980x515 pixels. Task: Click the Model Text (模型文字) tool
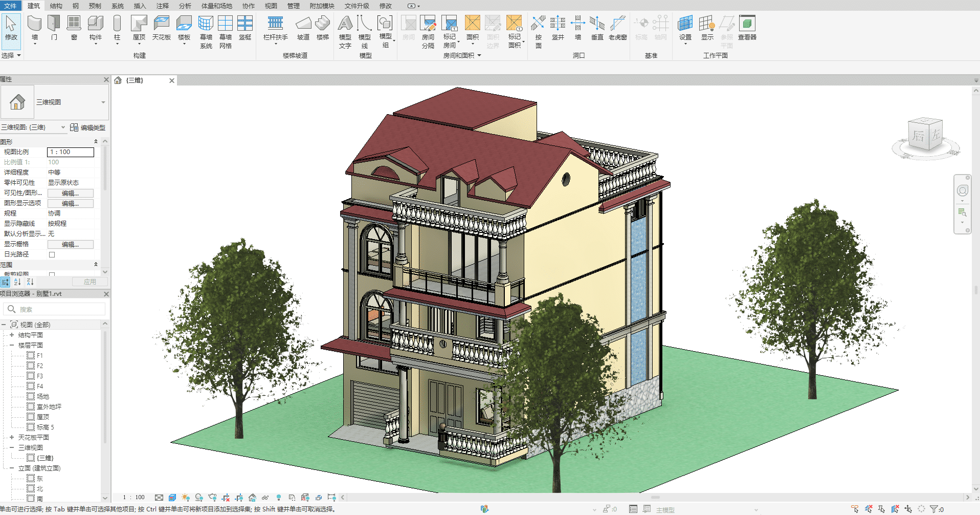click(345, 31)
